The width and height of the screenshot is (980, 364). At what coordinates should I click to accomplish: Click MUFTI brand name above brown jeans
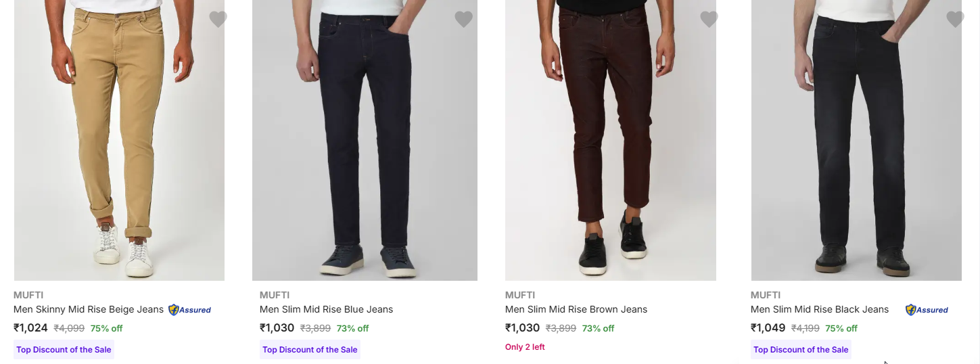click(x=519, y=295)
